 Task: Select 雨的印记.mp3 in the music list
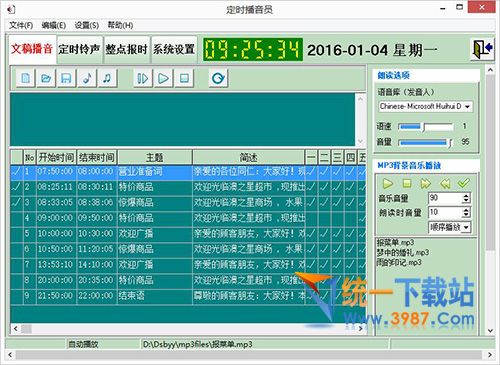coord(399,262)
